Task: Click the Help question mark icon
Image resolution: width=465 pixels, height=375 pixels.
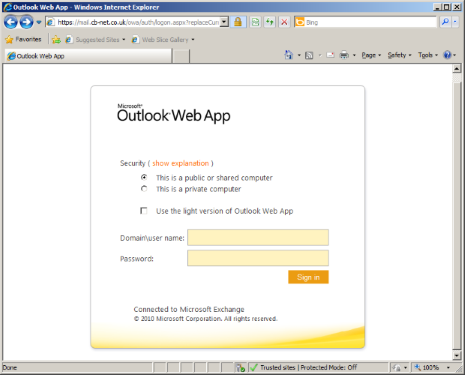Action: (447, 55)
